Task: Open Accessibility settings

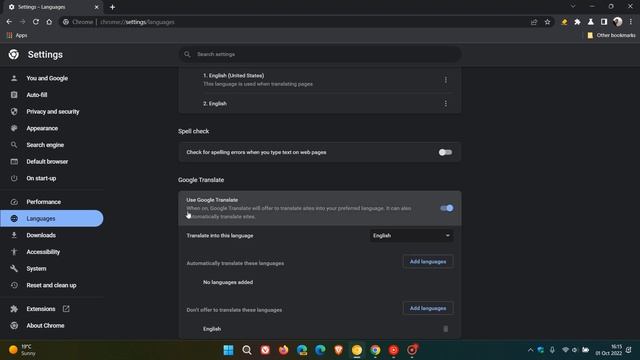Action: point(43,252)
